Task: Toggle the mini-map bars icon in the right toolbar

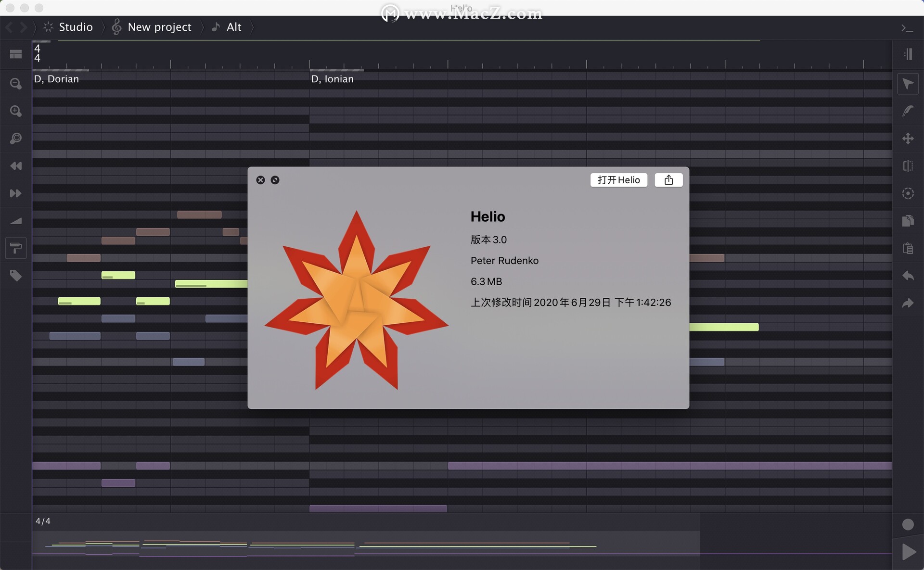Action: 908,54
